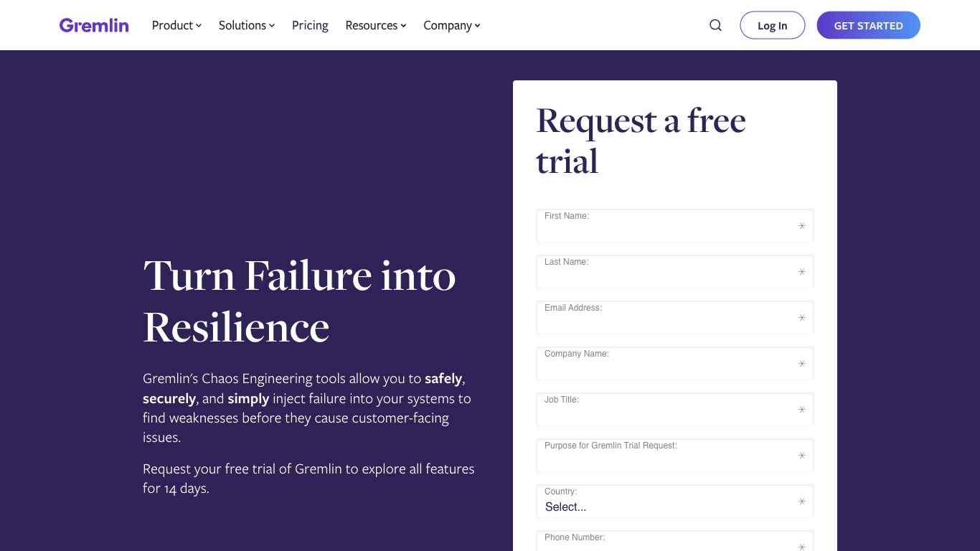
Task: Click the 'Request a free trial' heading
Action: pos(641,141)
